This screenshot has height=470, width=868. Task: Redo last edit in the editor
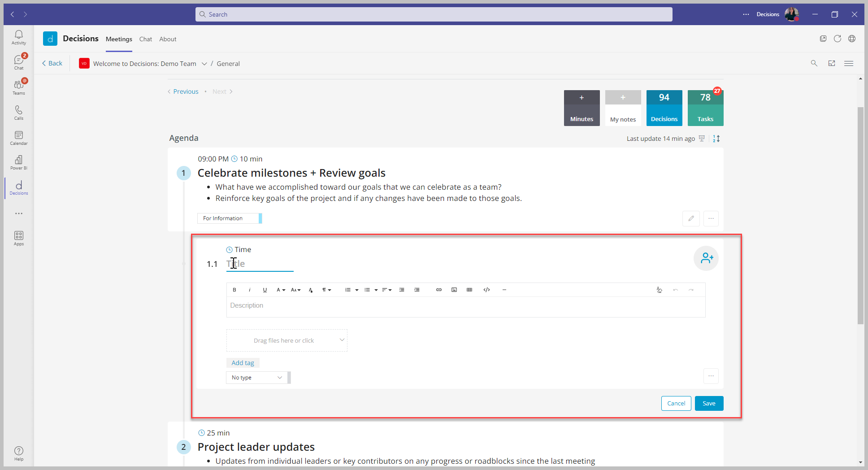point(691,290)
